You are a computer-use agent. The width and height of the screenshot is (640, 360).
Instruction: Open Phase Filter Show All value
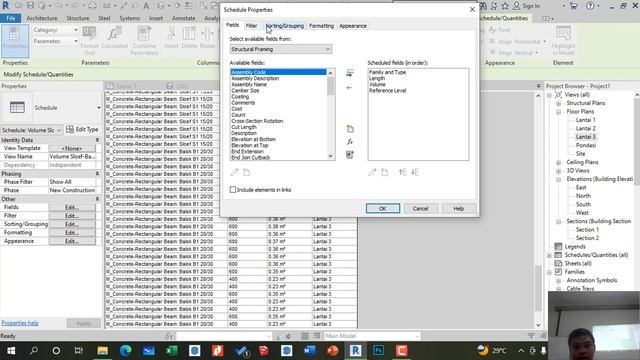tap(73, 182)
